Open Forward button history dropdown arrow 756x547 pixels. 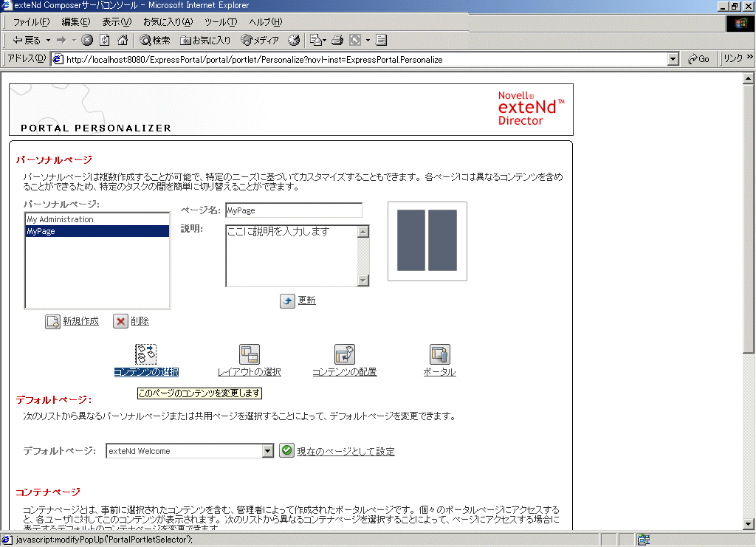74,41
